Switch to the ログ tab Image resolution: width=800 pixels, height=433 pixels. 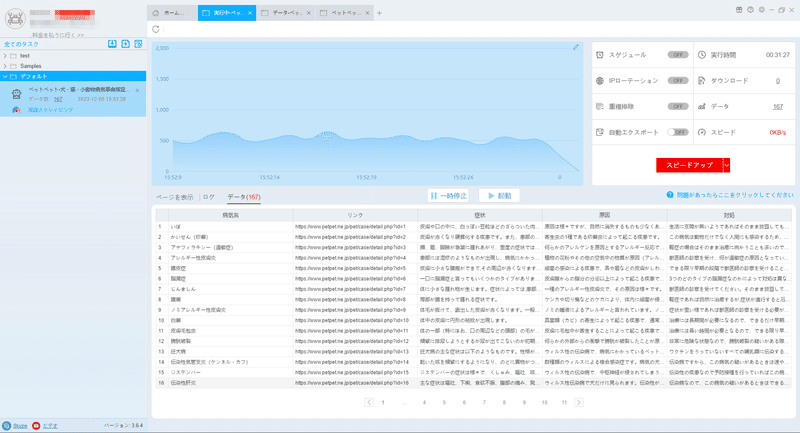click(209, 197)
